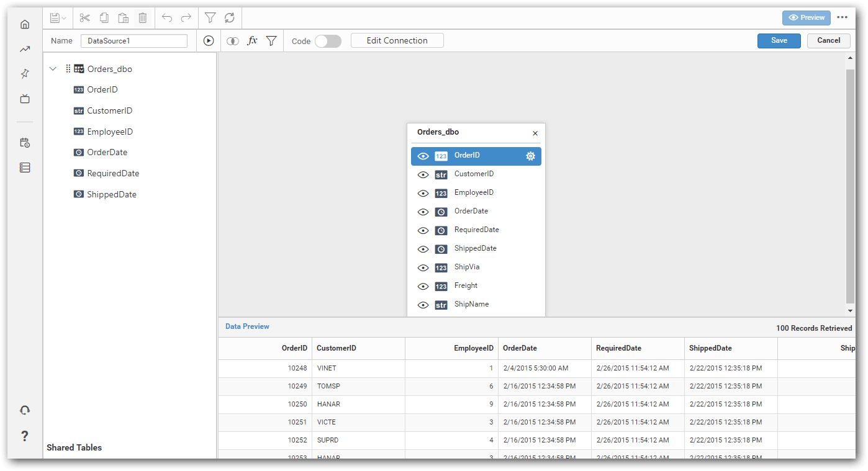Click the OrderDate column header in preview
The image size is (868, 471).
520,349
